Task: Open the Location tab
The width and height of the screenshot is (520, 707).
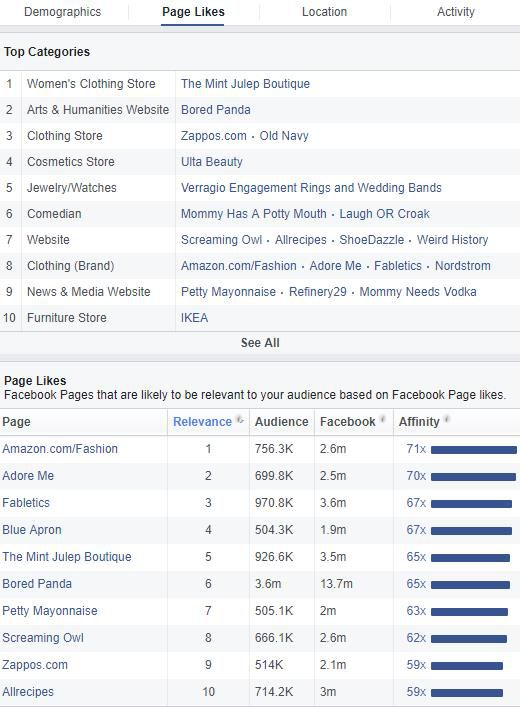Action: (x=324, y=12)
